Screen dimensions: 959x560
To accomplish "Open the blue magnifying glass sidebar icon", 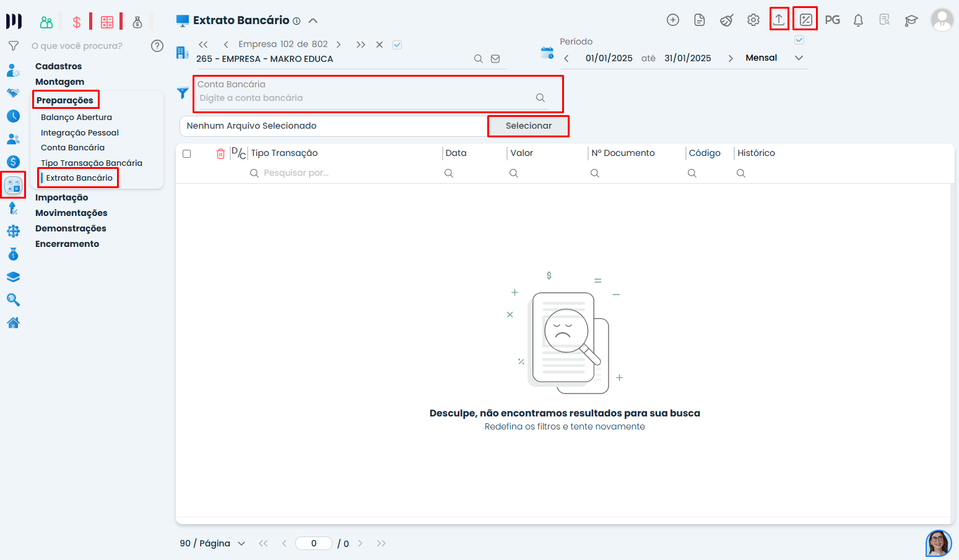I will (13, 299).
